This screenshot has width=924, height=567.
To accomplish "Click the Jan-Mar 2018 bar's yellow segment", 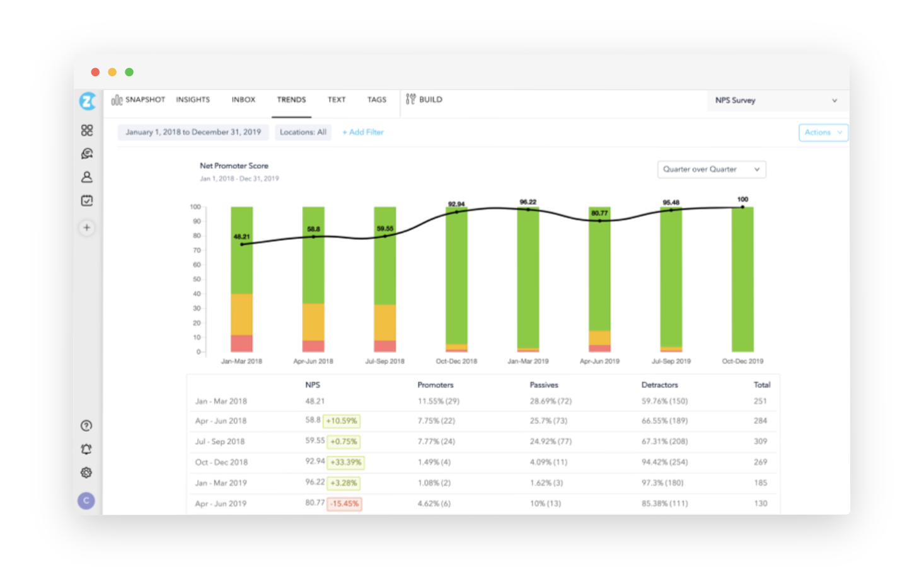I will [242, 314].
